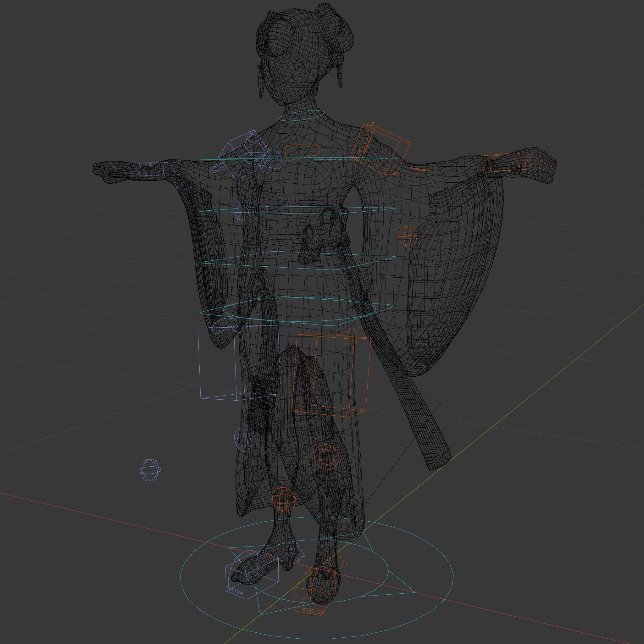Select the blue wire sphere floating beside the figure
644x644 pixels.
tap(150, 470)
